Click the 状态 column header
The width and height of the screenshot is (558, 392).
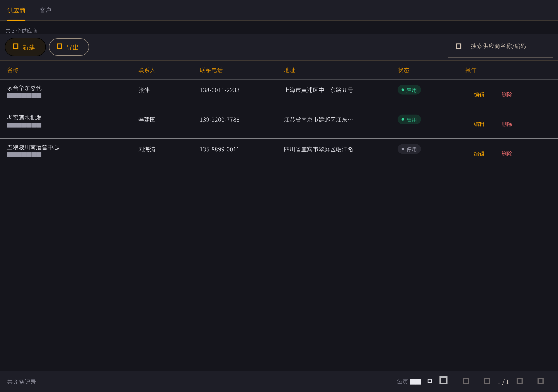click(x=403, y=70)
